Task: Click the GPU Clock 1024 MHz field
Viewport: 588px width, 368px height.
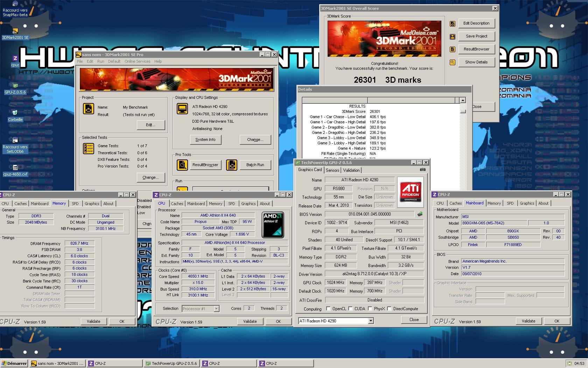Action: 336,282
